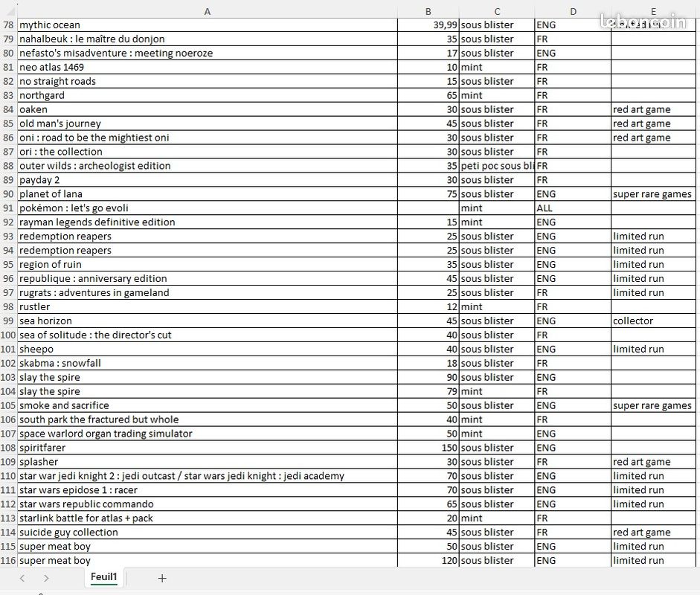
Task: Select column A header
Action: (x=207, y=12)
